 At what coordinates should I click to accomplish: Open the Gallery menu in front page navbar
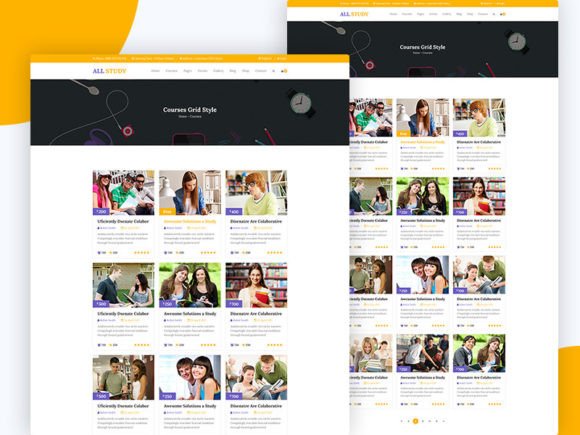(x=218, y=71)
